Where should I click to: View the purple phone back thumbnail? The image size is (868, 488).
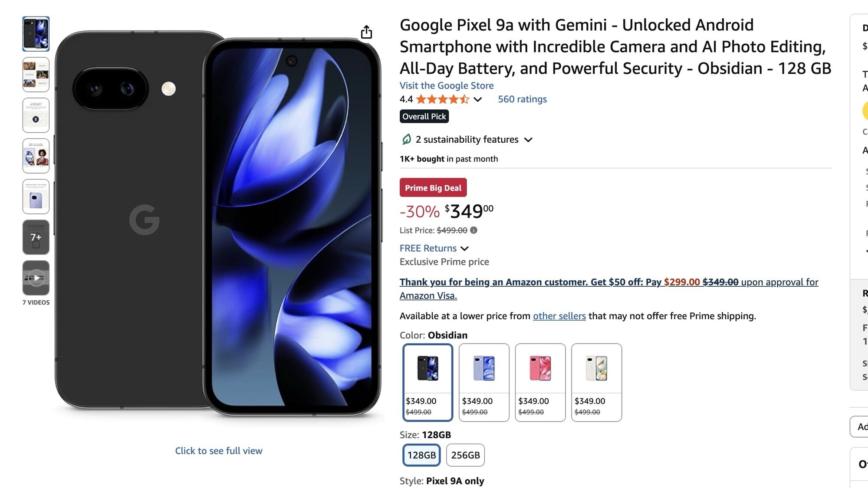[x=36, y=197]
